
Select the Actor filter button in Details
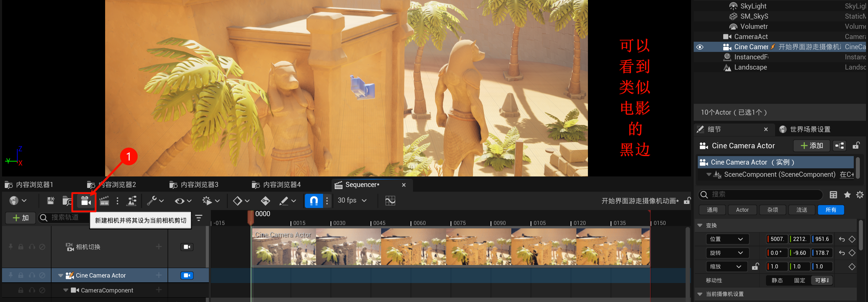point(742,210)
